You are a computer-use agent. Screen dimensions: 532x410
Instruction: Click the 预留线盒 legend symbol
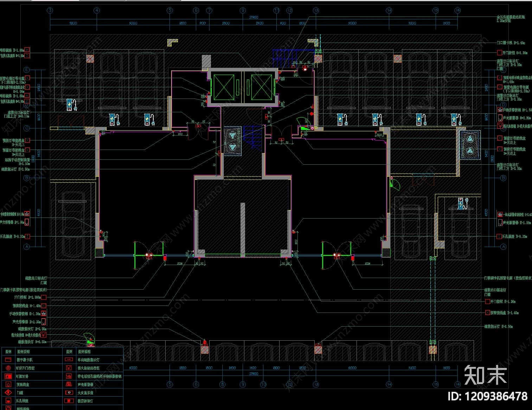click(8, 384)
